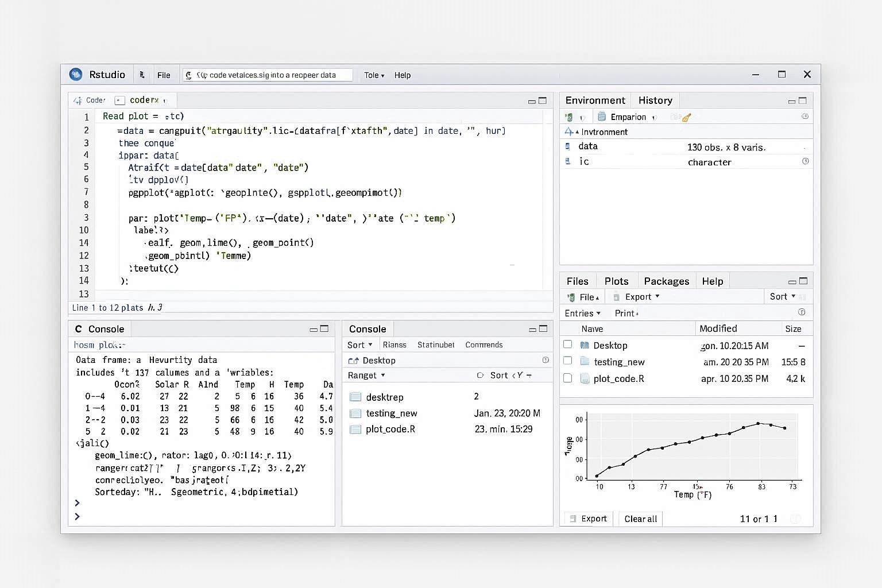Check the plot_code.R checkbox
This screenshot has height=588, width=882.
pos(568,378)
